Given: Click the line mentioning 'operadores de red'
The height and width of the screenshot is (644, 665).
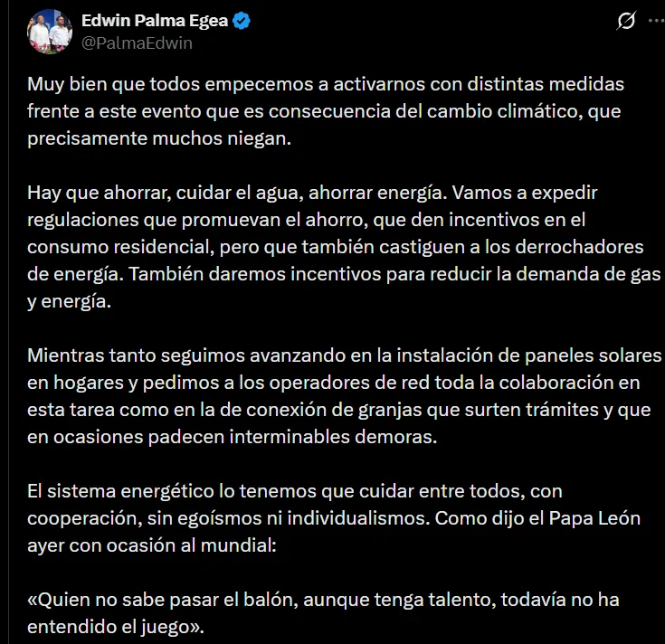Looking at the screenshot, I should click(x=334, y=383).
